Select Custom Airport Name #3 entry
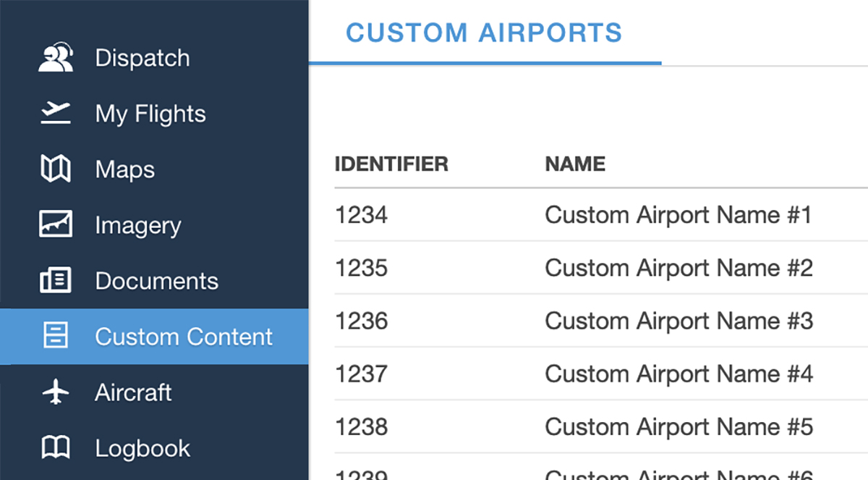Viewport: 868px width, 480px height. [678, 321]
